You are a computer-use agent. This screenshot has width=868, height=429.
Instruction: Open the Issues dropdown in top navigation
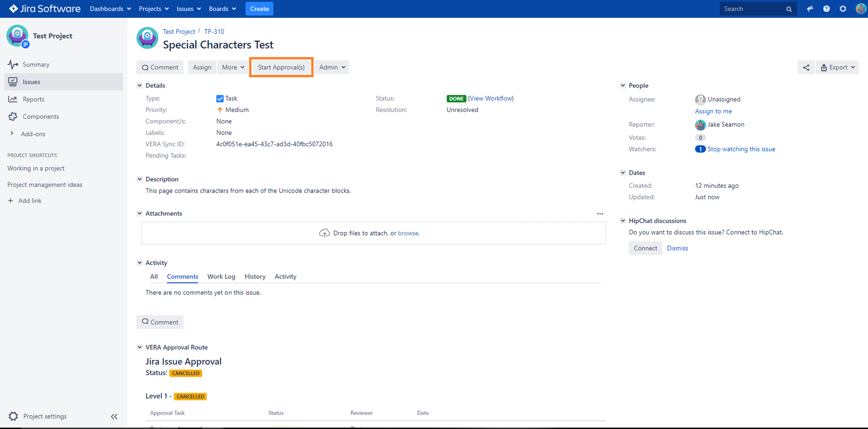pyautogui.click(x=189, y=9)
